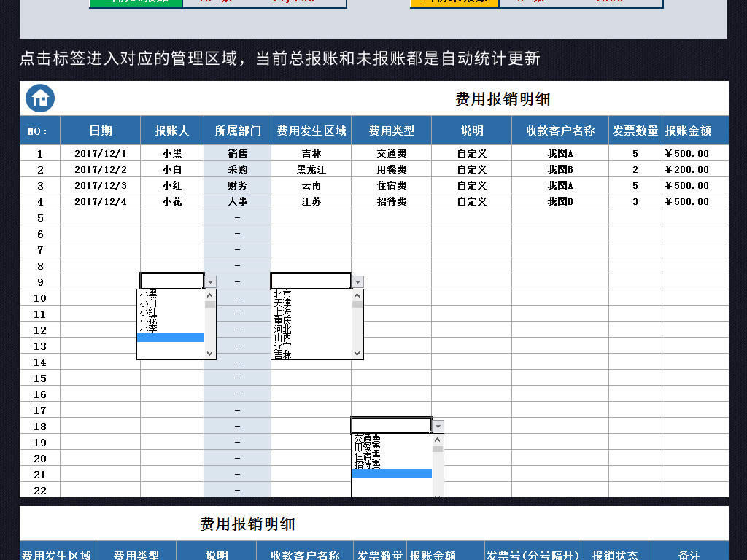Click the 报销状态 column header at the bottom
Image resolution: width=747 pixels, height=560 pixels.
(x=616, y=554)
